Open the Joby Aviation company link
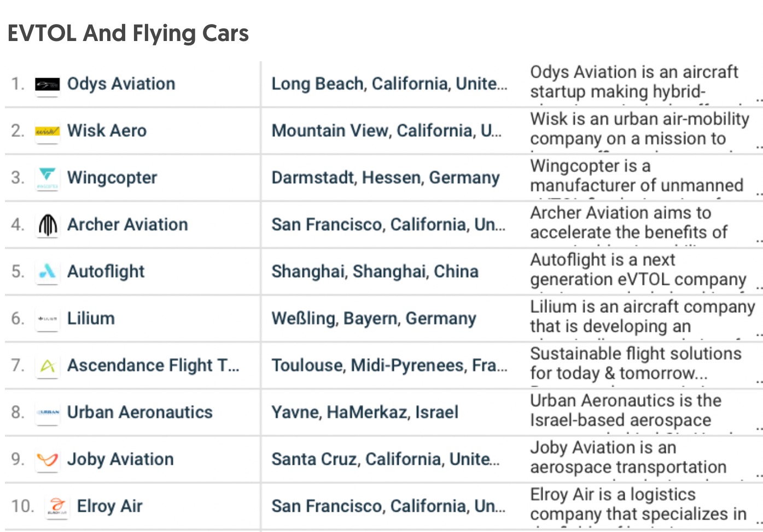763x532 pixels. pos(120,459)
